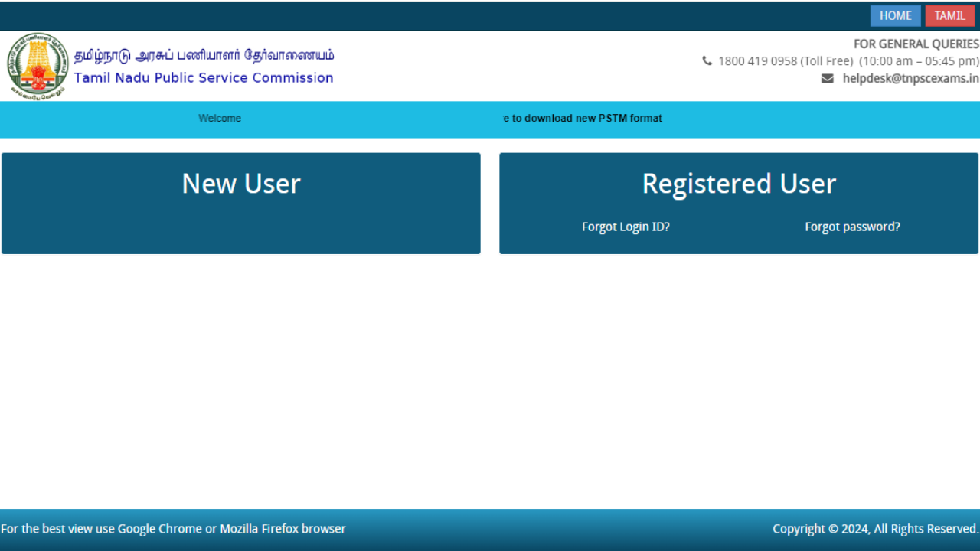Image resolution: width=980 pixels, height=551 pixels.
Task: Click the 1800 419 0958 toll free number
Action: pos(757,61)
